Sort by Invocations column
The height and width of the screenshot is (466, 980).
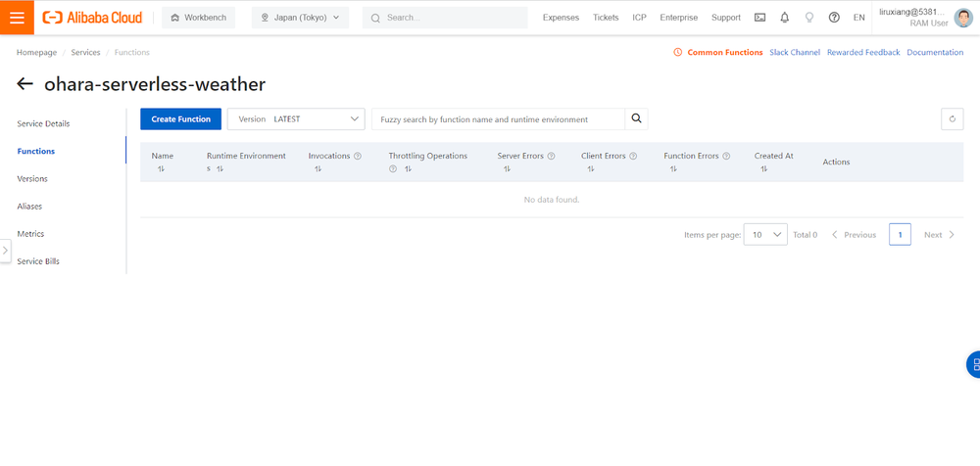(x=318, y=169)
